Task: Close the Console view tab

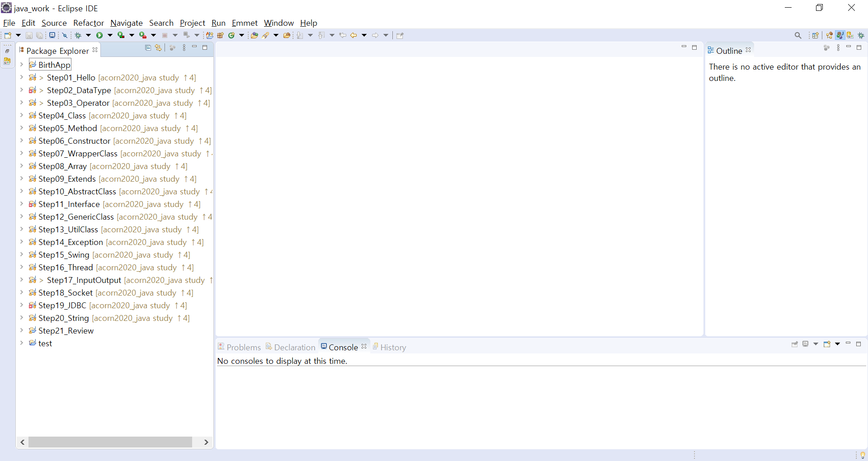Action: pos(364,346)
